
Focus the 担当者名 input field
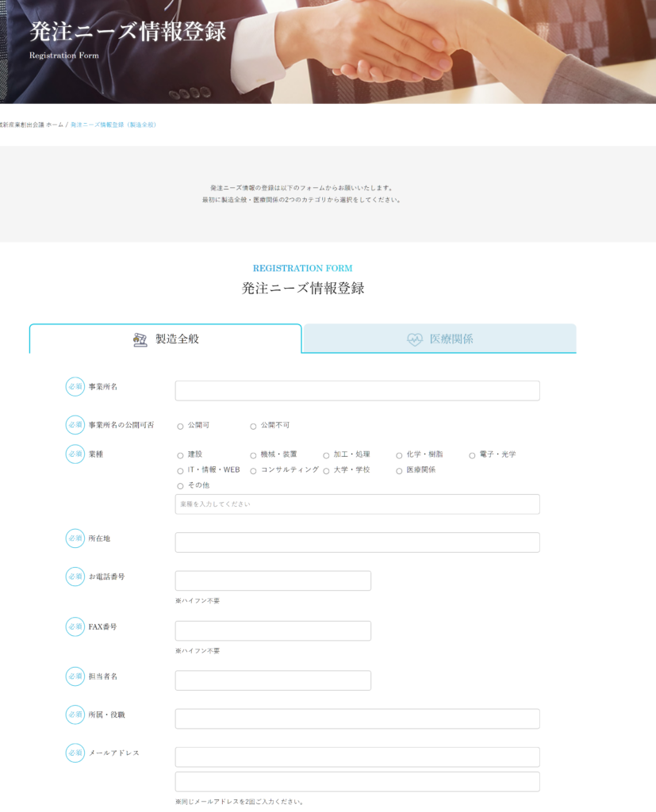[x=273, y=680]
